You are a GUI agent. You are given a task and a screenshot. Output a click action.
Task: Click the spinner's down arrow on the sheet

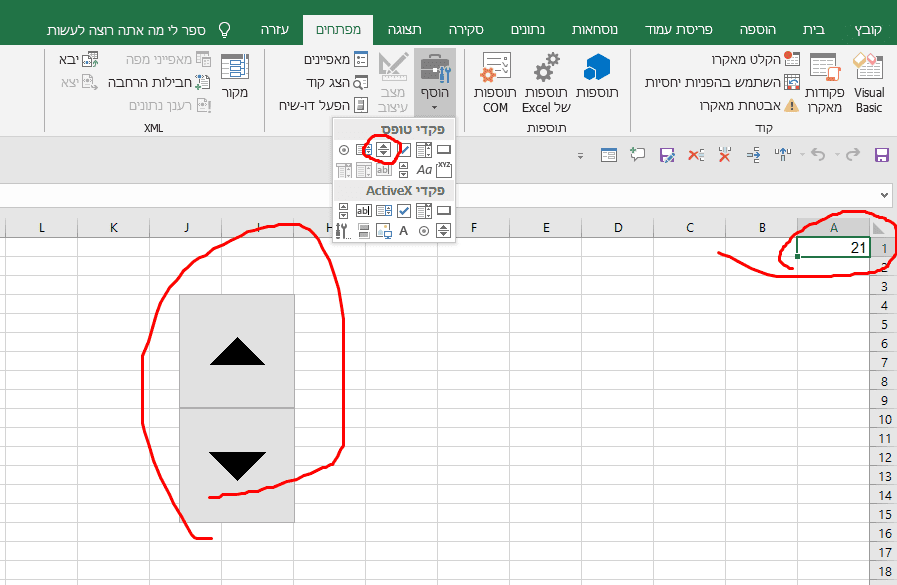(x=237, y=465)
